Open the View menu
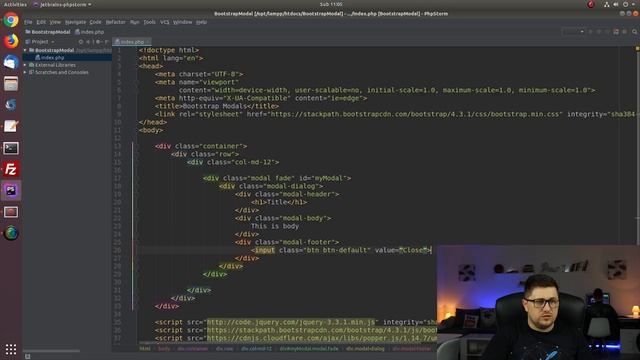 point(55,22)
